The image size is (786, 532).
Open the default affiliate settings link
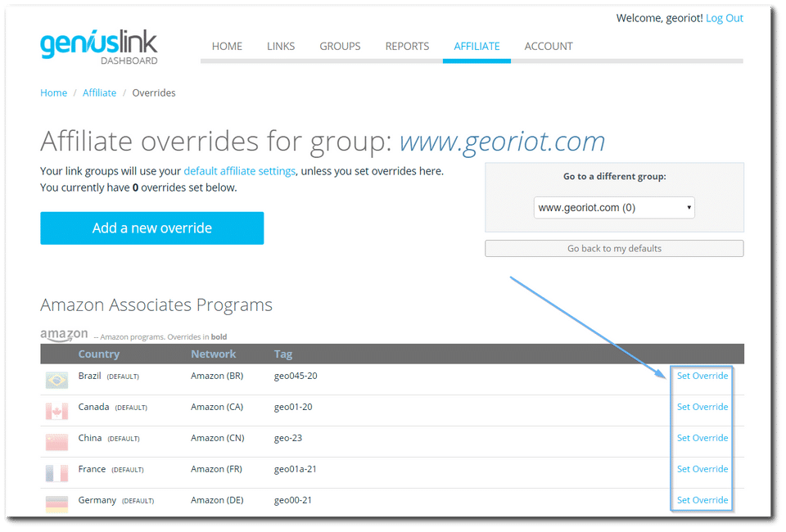240,171
